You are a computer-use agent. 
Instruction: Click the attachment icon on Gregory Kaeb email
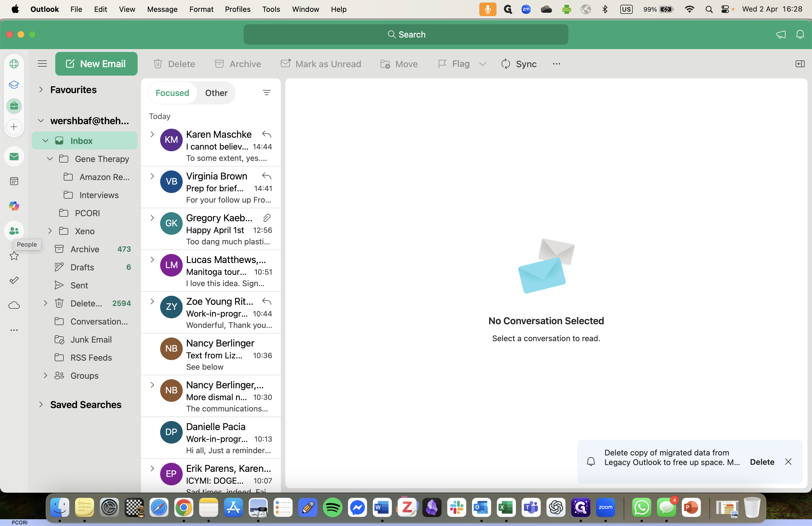click(267, 218)
